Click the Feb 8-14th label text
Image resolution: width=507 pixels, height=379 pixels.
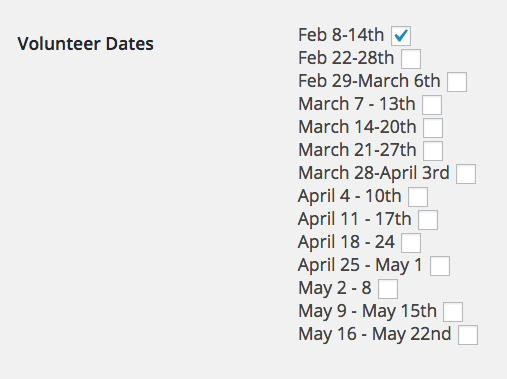341,35
